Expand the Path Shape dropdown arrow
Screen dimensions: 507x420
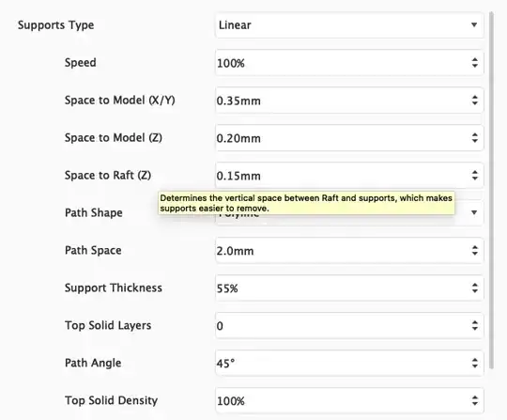pos(474,212)
